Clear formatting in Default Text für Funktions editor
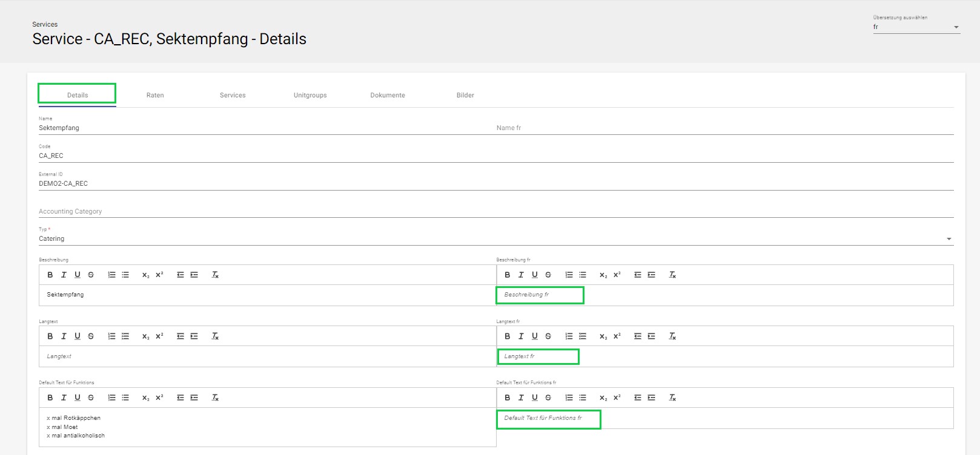The width and height of the screenshot is (980, 455). coord(215,398)
